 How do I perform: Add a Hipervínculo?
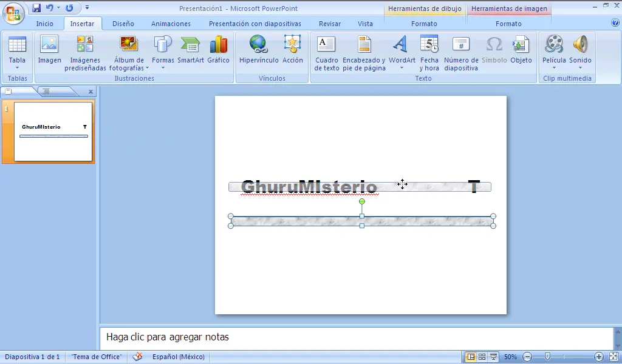click(259, 50)
